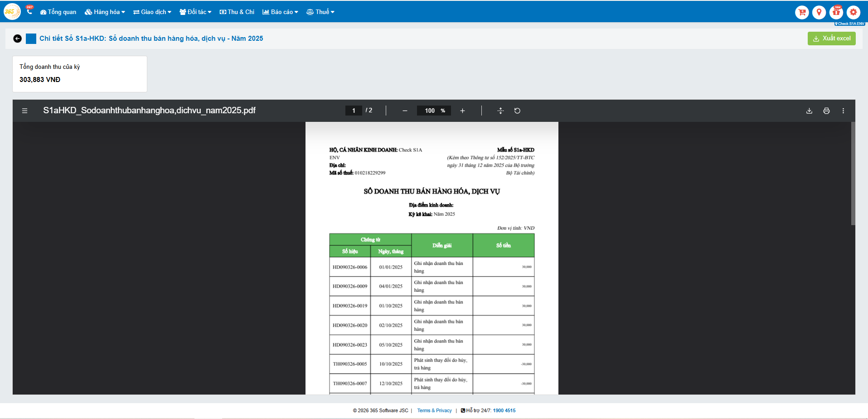
Task: Open the Tổng quan menu item
Action: click(58, 12)
